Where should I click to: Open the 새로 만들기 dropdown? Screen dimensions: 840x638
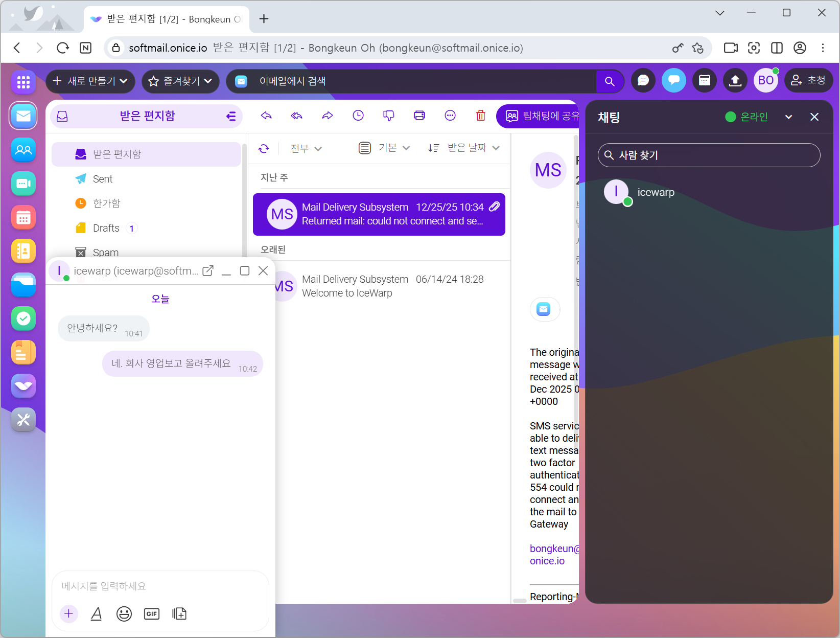90,81
